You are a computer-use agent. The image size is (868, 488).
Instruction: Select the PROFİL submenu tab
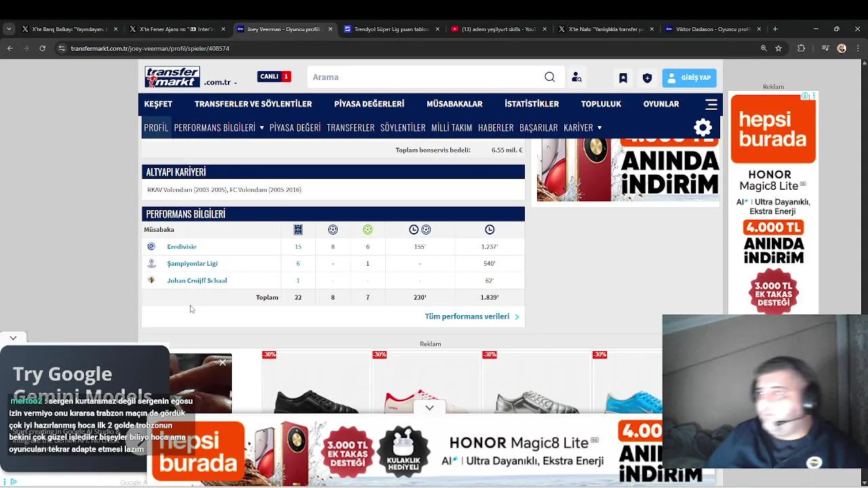(x=156, y=127)
